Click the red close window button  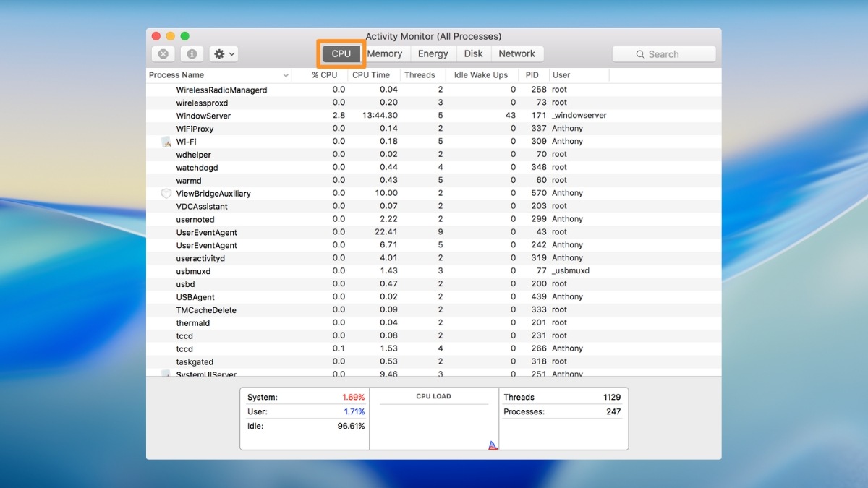point(156,36)
